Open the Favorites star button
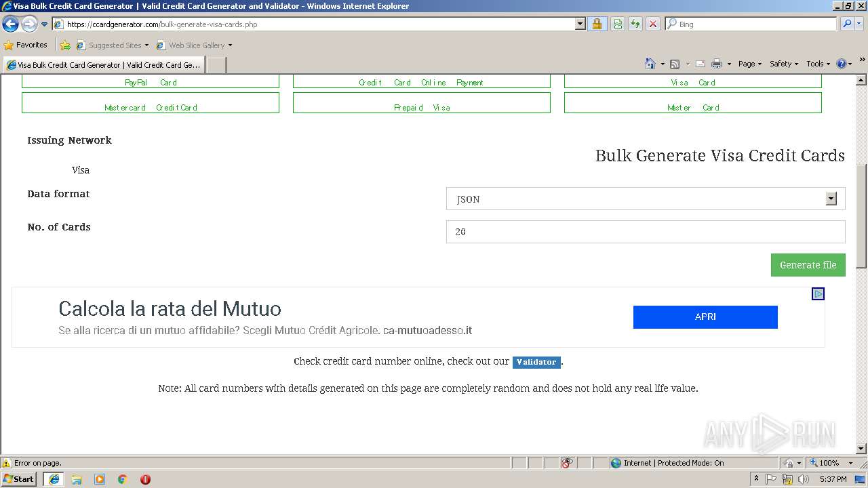The image size is (868, 488). point(26,45)
